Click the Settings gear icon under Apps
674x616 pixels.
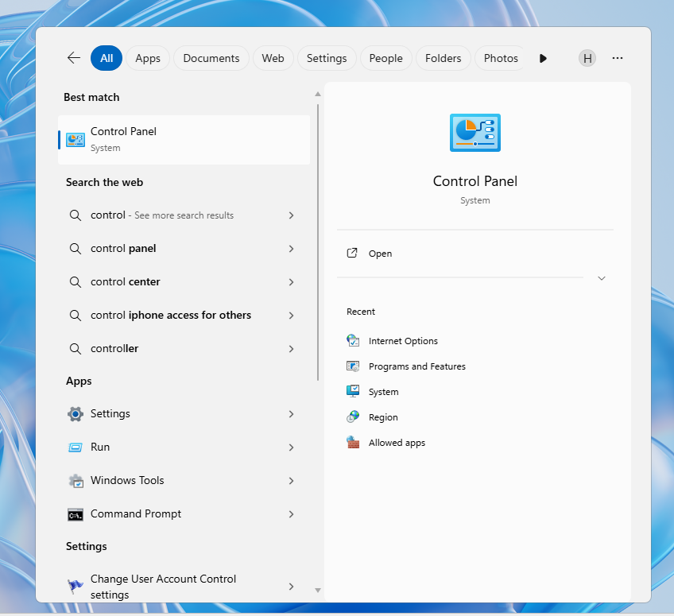[x=76, y=413]
